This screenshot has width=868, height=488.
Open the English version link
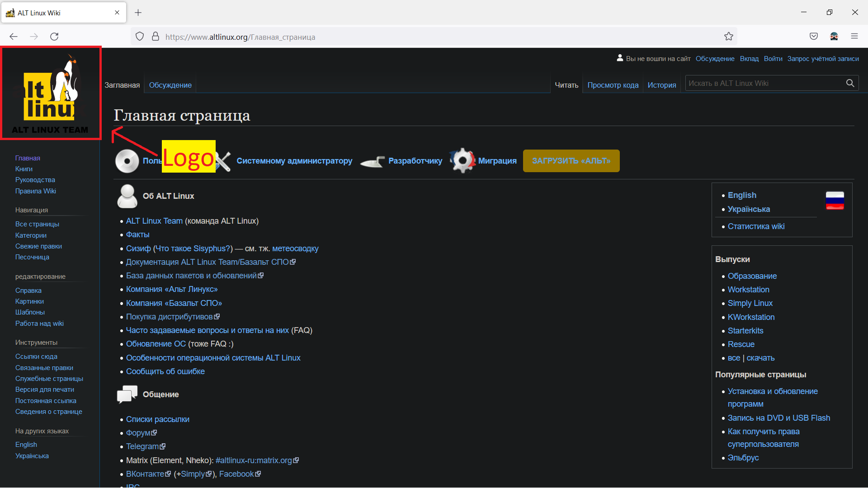point(742,195)
